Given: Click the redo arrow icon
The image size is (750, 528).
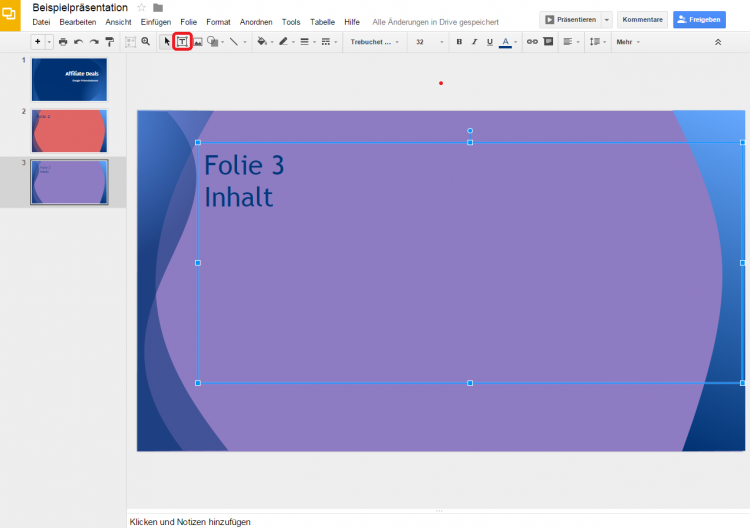Looking at the screenshot, I should [94, 42].
